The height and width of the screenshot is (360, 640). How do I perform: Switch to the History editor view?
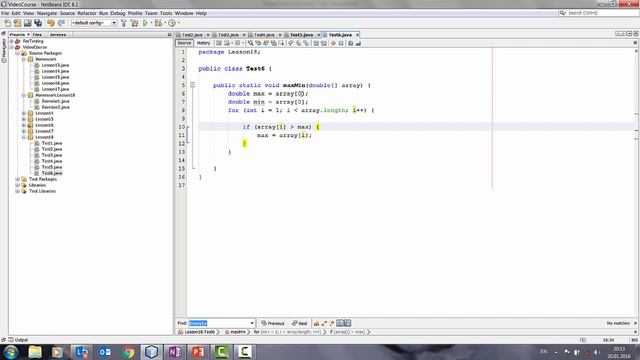pyautogui.click(x=203, y=43)
